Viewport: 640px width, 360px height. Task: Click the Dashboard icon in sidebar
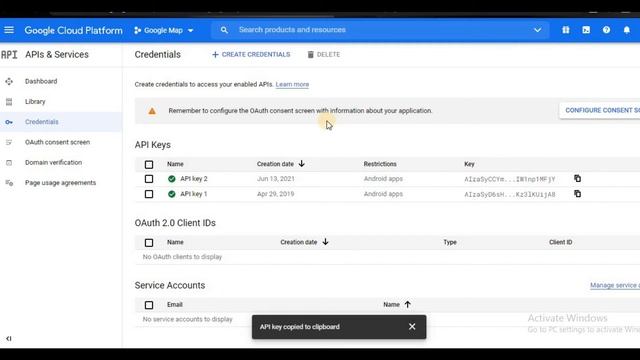tap(9, 81)
